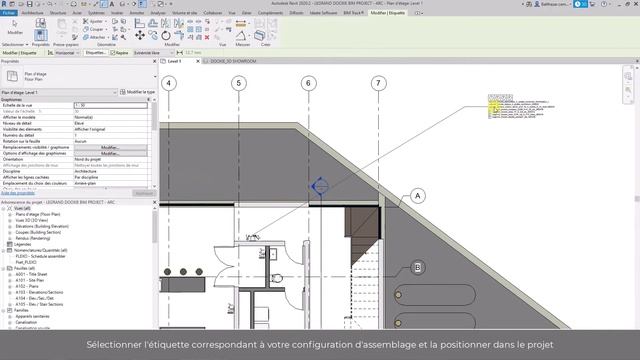Image resolution: width=640 pixels, height=360 pixels.
Task: Click the Couper geometry tool
Action: tap(94, 29)
